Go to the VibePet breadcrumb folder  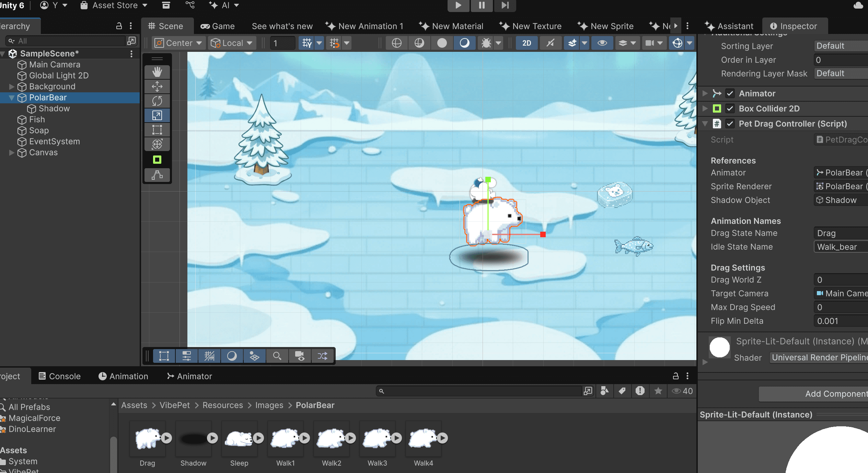coord(174,405)
